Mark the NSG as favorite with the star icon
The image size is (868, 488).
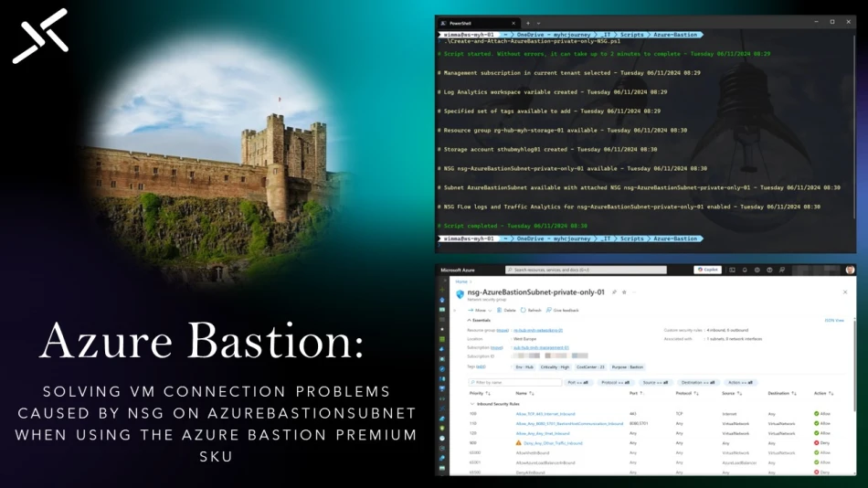624,292
